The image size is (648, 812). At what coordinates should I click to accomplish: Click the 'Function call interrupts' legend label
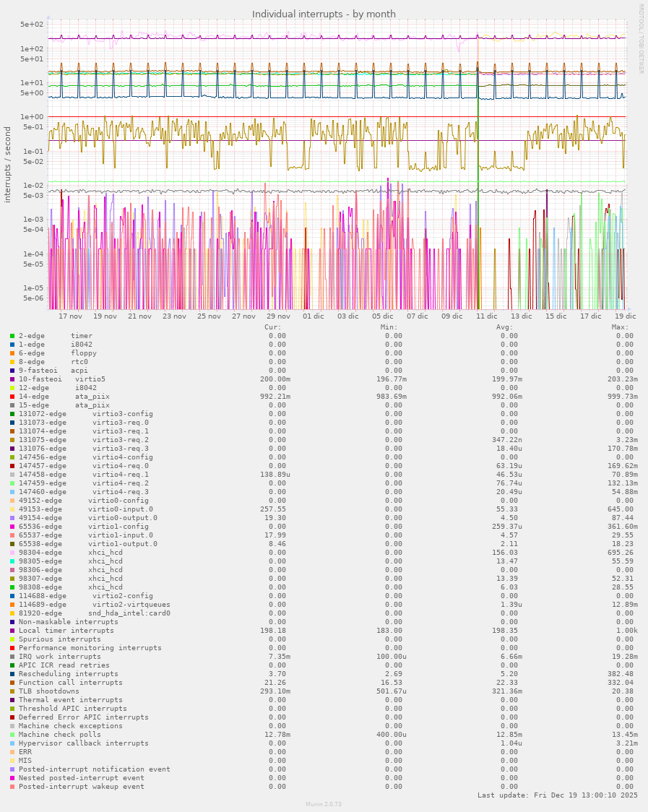[70, 683]
